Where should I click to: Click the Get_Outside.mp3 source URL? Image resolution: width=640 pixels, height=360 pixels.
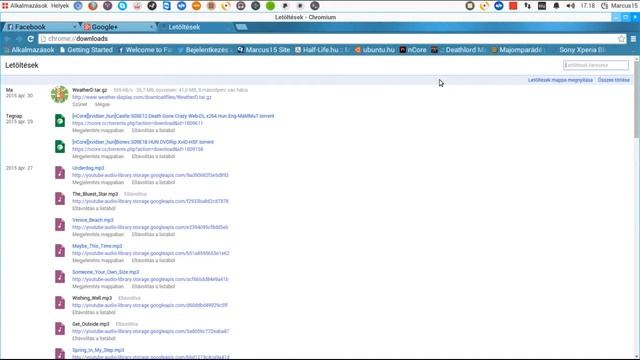(x=151, y=331)
